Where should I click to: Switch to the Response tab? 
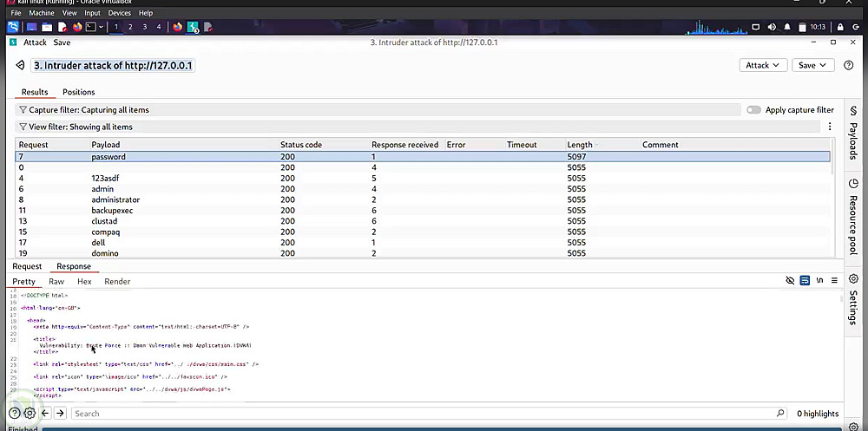(74, 266)
